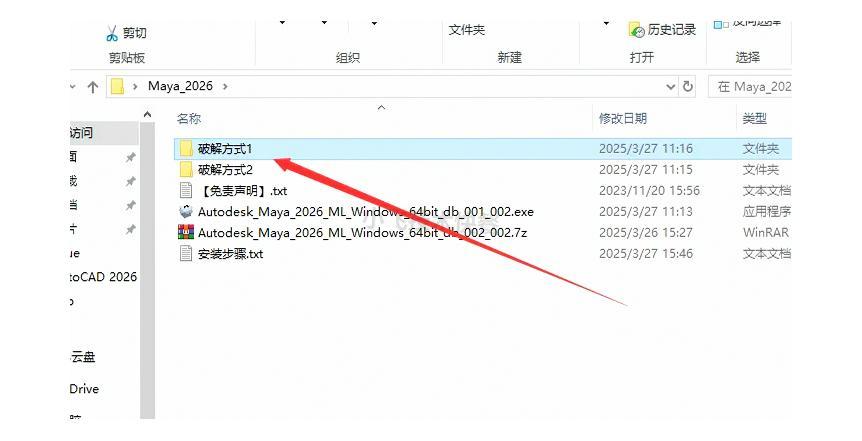Click the Autodesk Maya 2026 .exe installer icon
This screenshot has width=862, height=441.
tap(186, 211)
